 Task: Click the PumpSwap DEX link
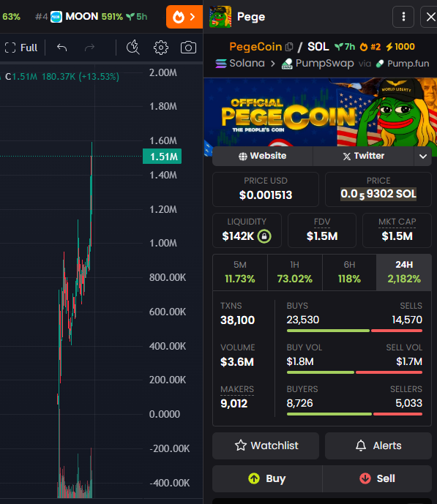point(318,64)
